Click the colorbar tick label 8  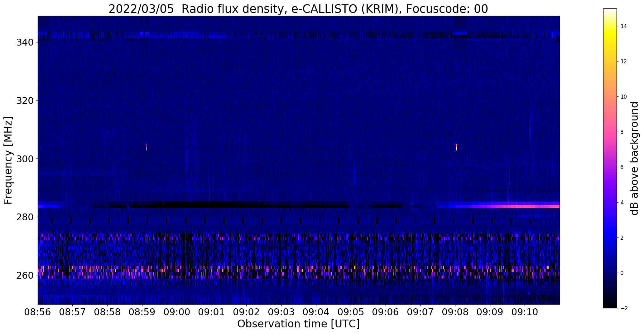point(622,132)
